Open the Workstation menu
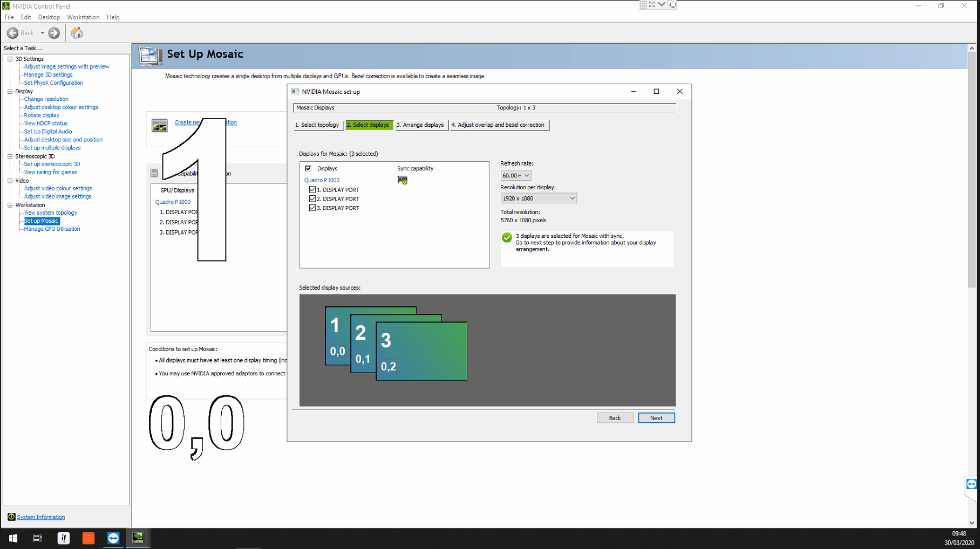 coord(83,17)
